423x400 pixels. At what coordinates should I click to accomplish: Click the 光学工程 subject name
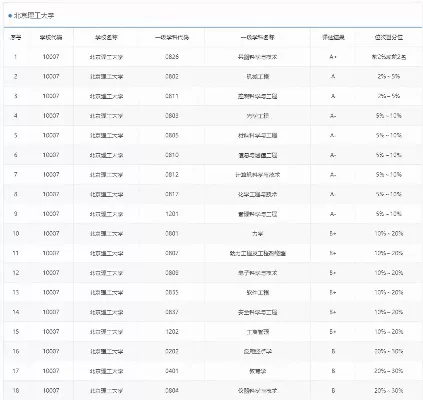[x=257, y=116]
